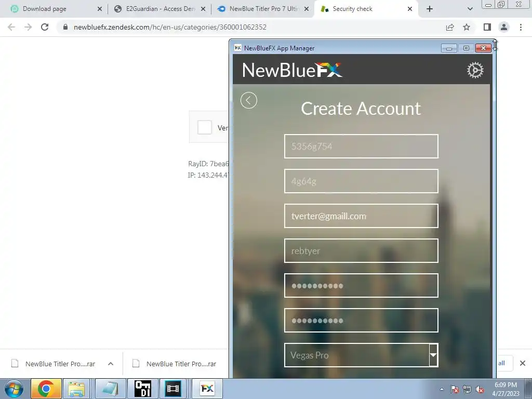Screen dimensions: 532x399
Task: Open the tab search chevron
Action: pyautogui.click(x=470, y=9)
